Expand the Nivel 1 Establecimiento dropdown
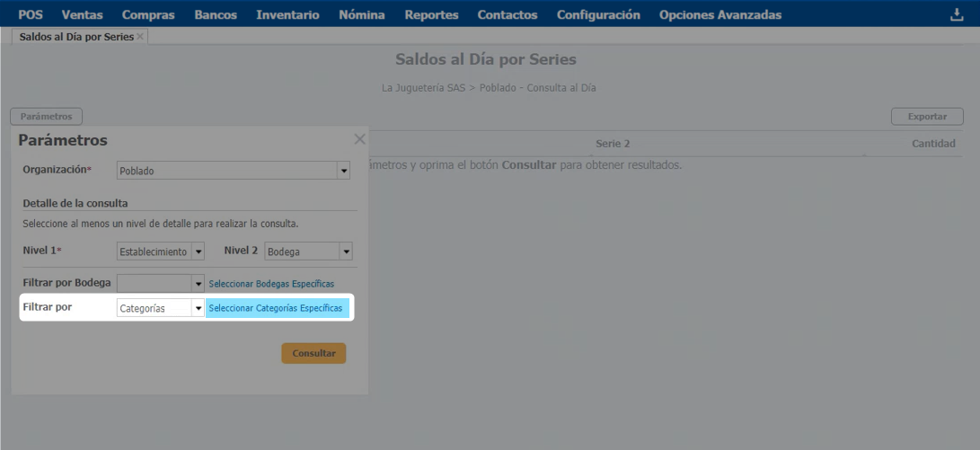Viewport: 980px width, 450px height. click(161, 251)
